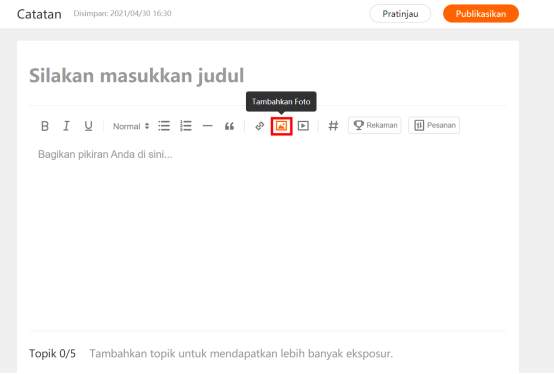Toggle underline formatting
Viewport: 554px width, 374px height.
88,126
